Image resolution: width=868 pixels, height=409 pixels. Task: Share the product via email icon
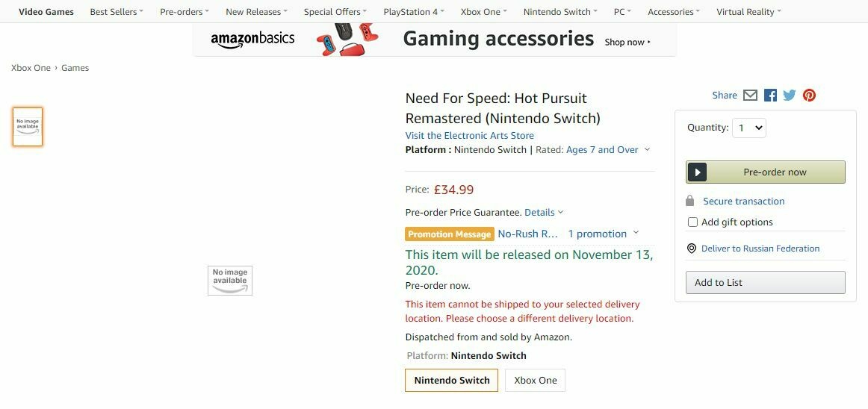coord(751,95)
